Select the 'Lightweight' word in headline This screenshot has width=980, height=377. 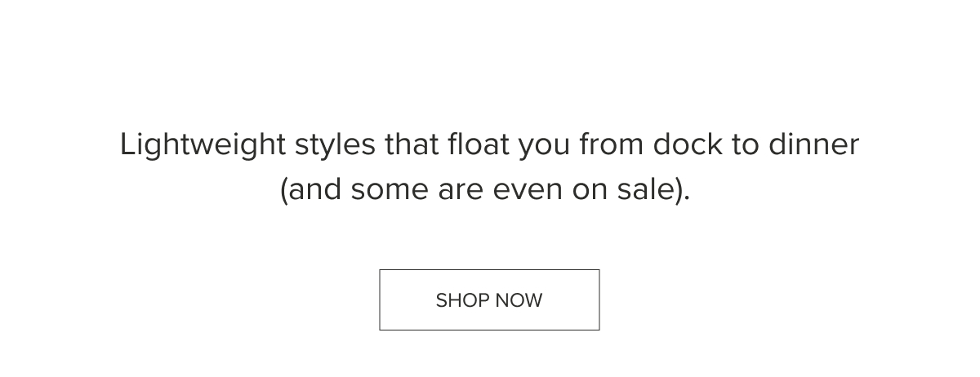pos(203,146)
